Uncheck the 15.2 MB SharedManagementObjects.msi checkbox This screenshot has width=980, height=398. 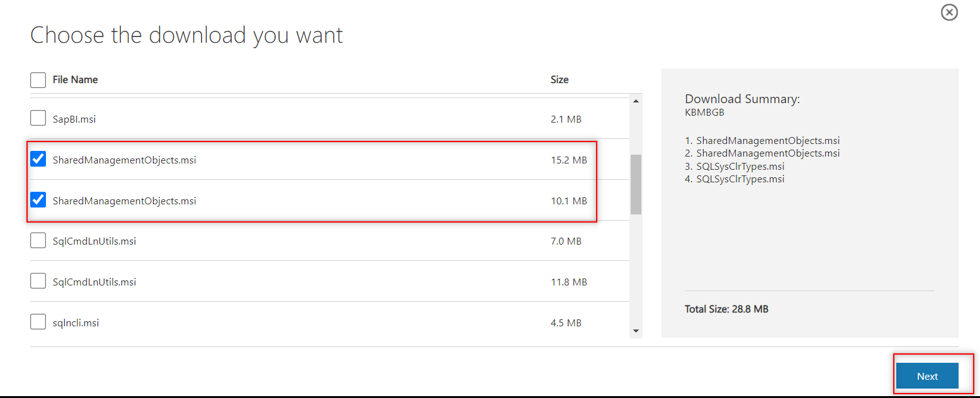click(x=38, y=159)
